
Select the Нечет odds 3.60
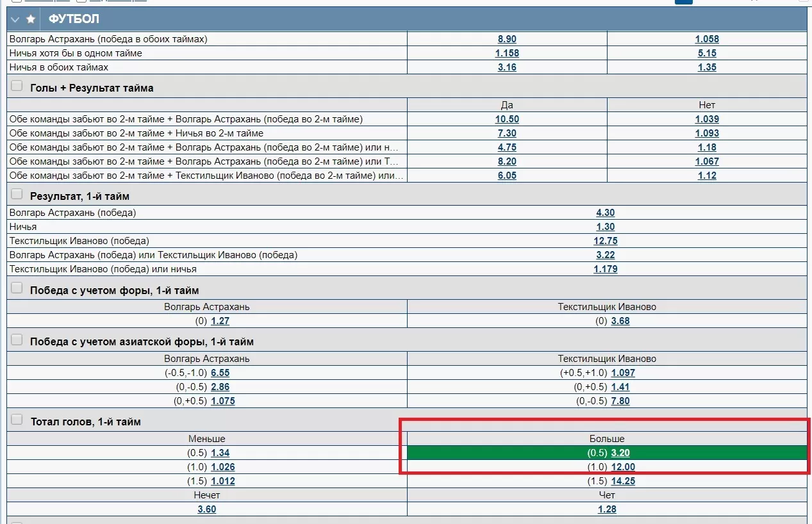coord(206,509)
